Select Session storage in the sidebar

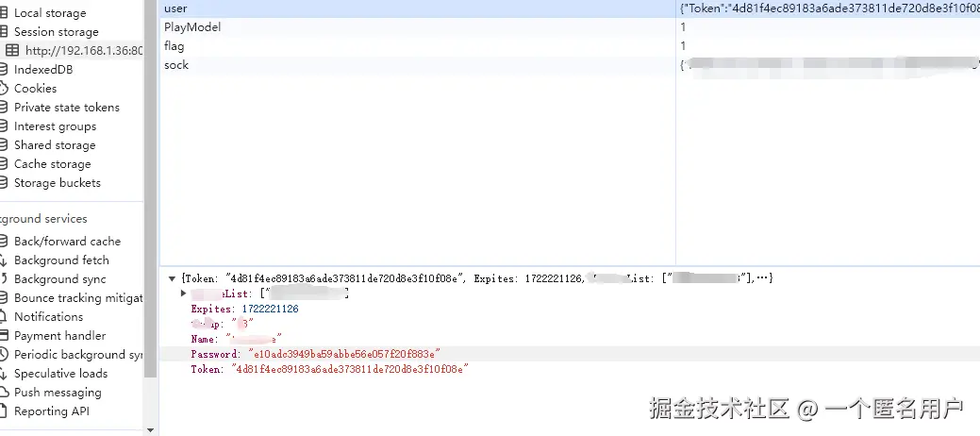click(x=56, y=32)
